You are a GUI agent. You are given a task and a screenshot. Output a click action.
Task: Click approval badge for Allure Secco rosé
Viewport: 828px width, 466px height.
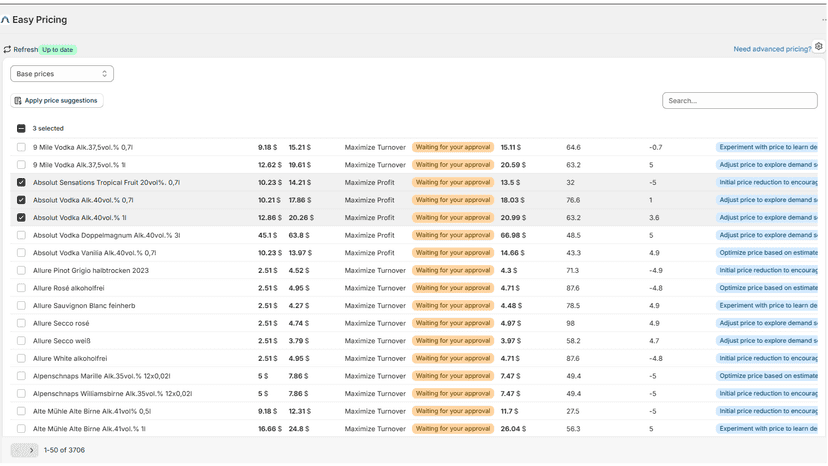click(x=453, y=323)
